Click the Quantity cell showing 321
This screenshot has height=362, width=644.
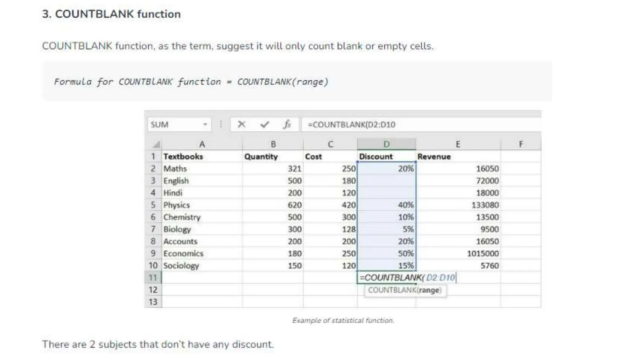[273, 169]
